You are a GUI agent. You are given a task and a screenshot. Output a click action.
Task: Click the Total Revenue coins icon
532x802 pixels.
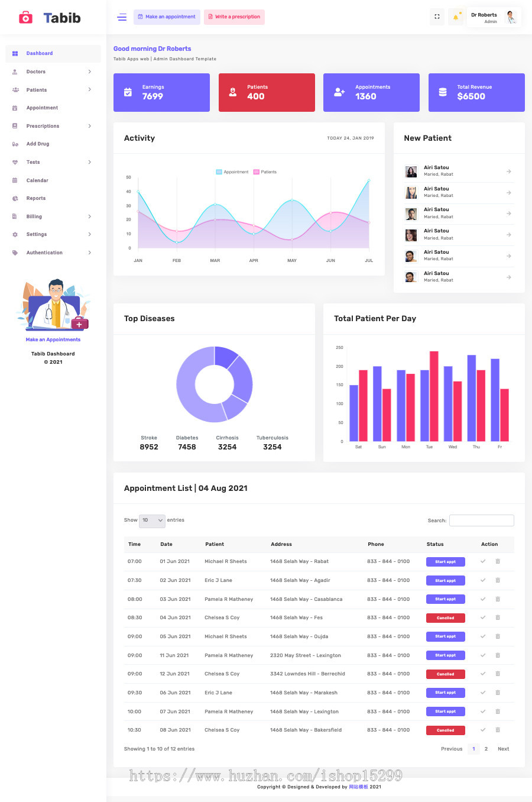pyautogui.click(x=443, y=92)
